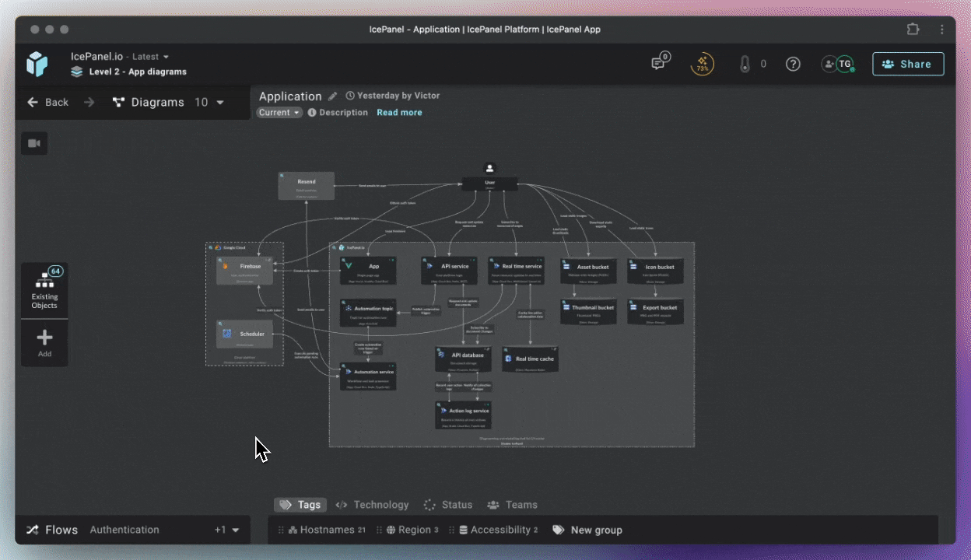Click the video camera presentation icon
The height and width of the screenshot is (560, 971).
(34, 144)
